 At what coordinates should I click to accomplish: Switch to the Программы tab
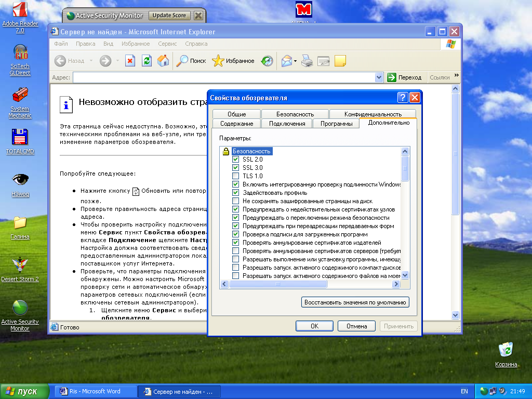coord(336,124)
